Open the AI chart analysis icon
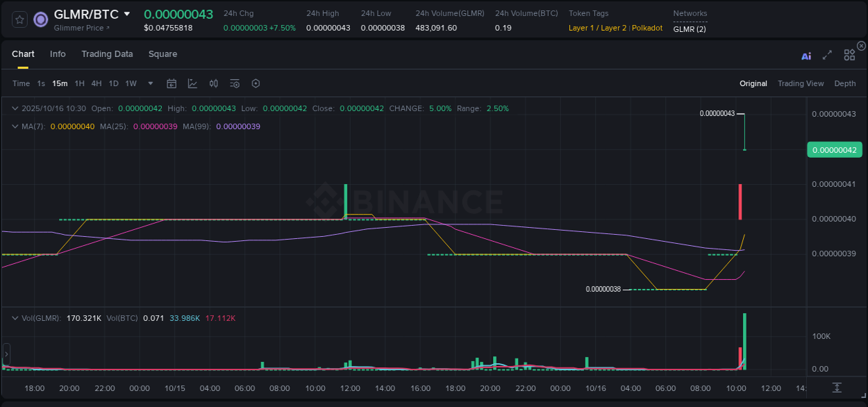The image size is (868, 407). click(806, 56)
